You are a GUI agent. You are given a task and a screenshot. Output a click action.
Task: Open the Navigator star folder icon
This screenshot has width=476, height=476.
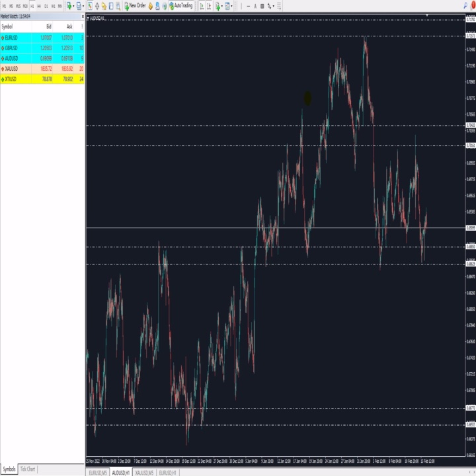click(104, 6)
